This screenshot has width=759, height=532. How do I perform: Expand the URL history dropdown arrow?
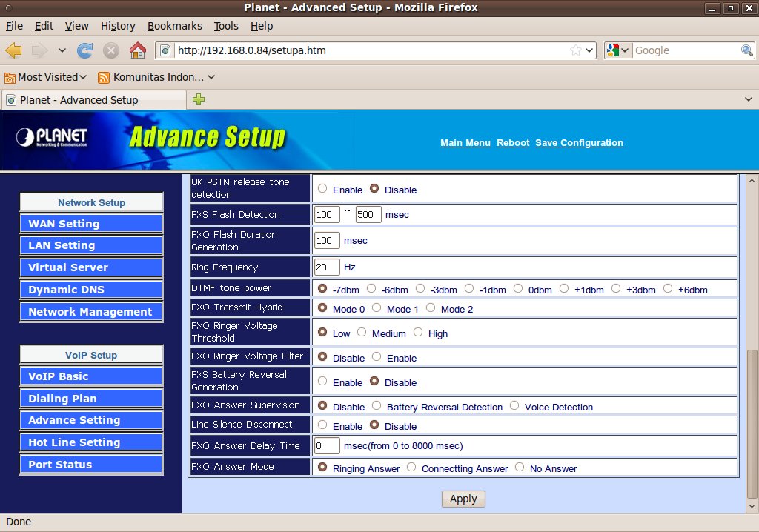click(x=590, y=50)
